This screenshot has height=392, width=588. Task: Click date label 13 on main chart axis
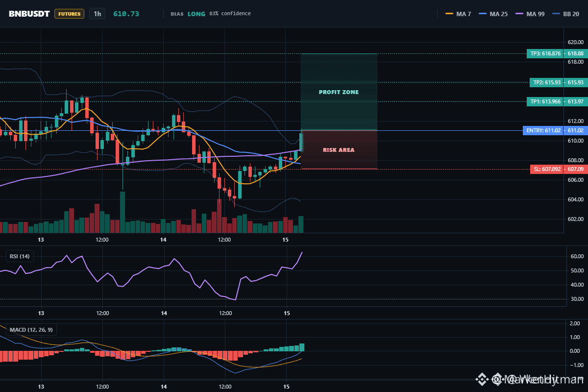pos(41,240)
